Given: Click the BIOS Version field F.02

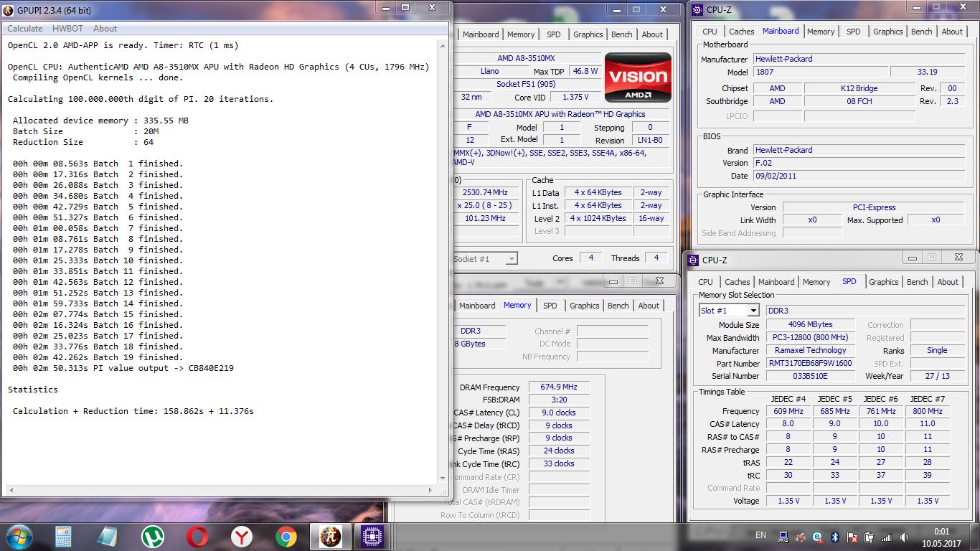Looking at the screenshot, I should [x=859, y=164].
